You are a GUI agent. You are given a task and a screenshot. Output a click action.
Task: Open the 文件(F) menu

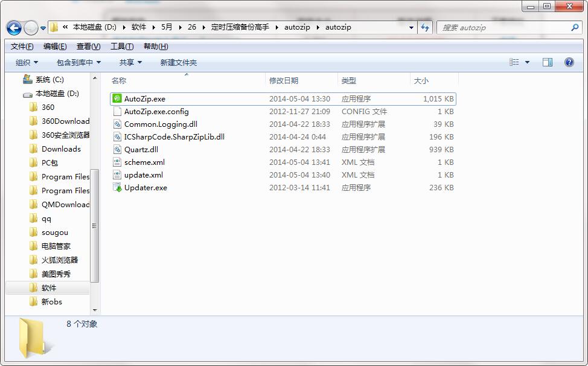click(22, 47)
